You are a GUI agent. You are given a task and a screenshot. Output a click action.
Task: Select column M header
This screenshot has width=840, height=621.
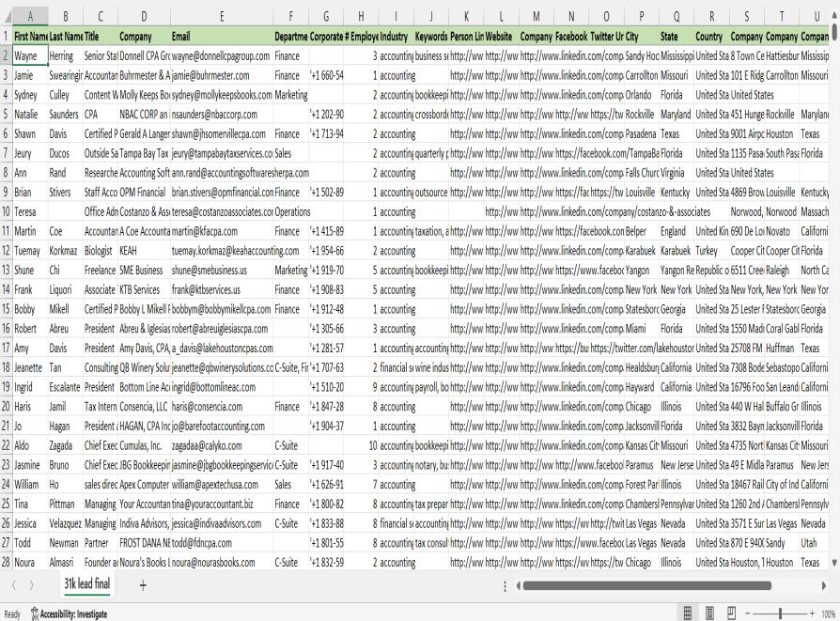[x=537, y=17]
